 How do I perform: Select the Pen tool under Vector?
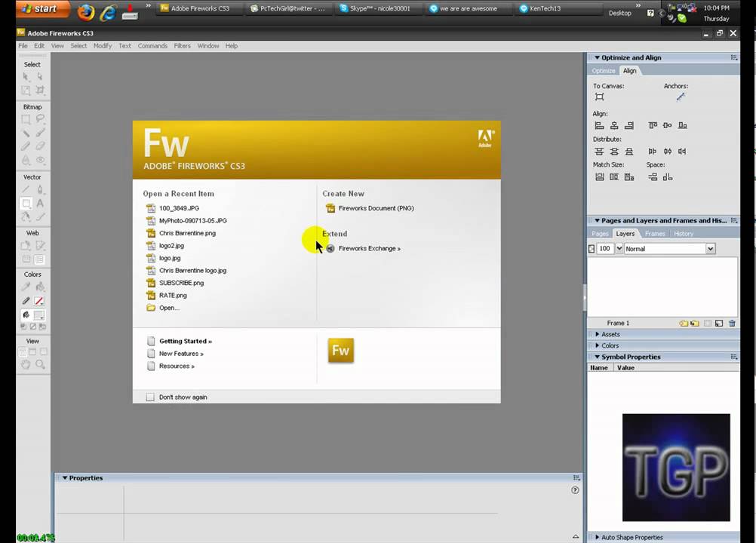point(40,189)
